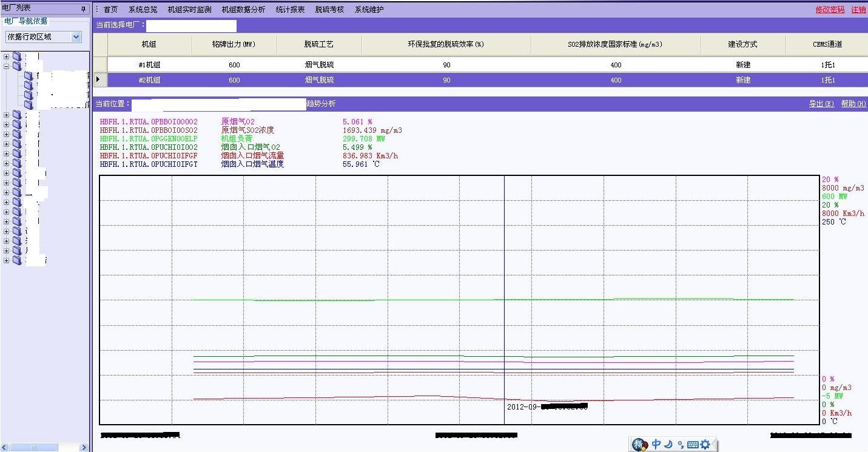The height and width of the screenshot is (452, 868).
Task: Open the 系统总览 menu
Action: pyautogui.click(x=143, y=10)
